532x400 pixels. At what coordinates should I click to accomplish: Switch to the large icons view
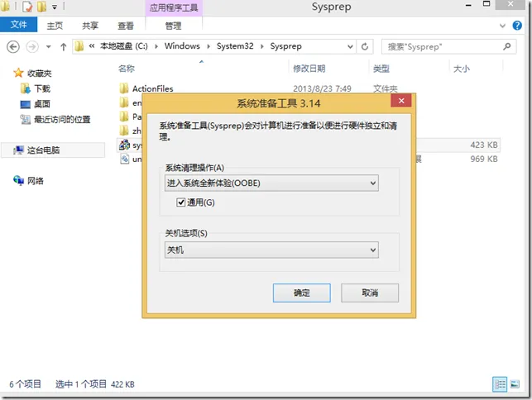pos(515,384)
